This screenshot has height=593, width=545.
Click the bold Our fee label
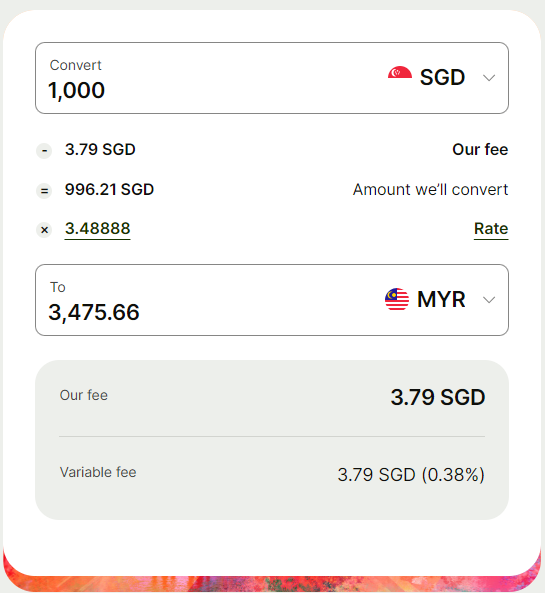point(480,150)
